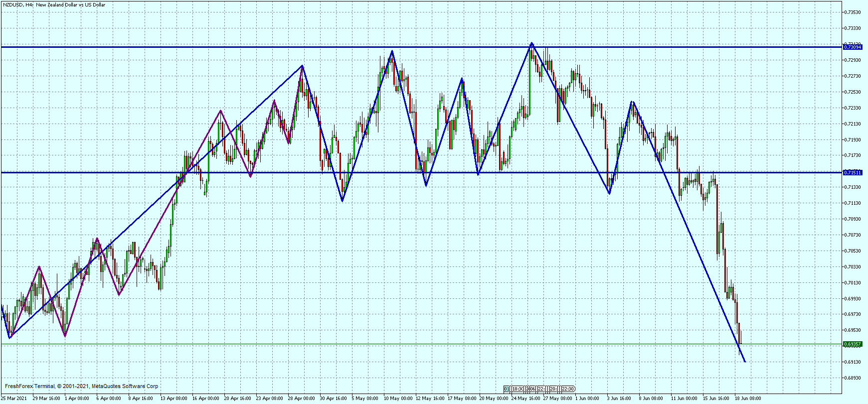Click the 0.70130 price scale value
This screenshot has width=868, height=404.
854,283
